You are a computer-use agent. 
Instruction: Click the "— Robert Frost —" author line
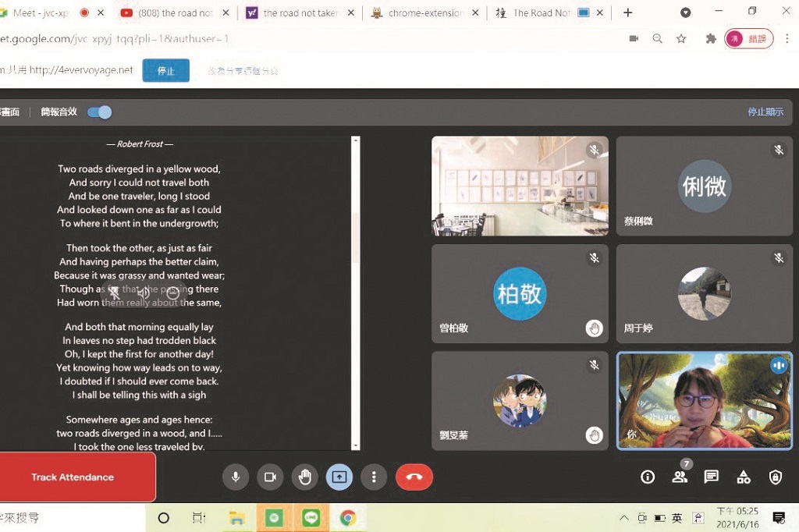point(140,144)
